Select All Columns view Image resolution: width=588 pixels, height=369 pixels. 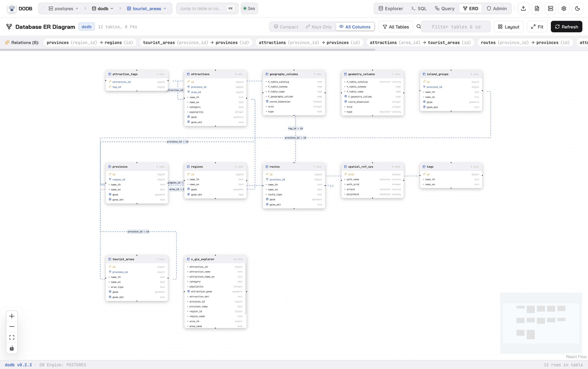click(x=355, y=27)
